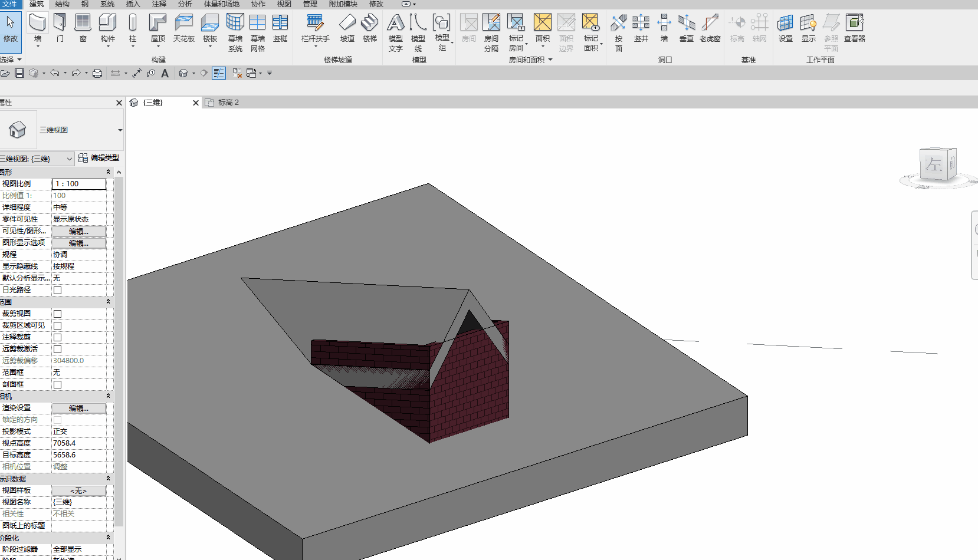Image resolution: width=978 pixels, height=560 pixels.
Task: Switch to the 标高 2 view tab
Action: click(228, 103)
